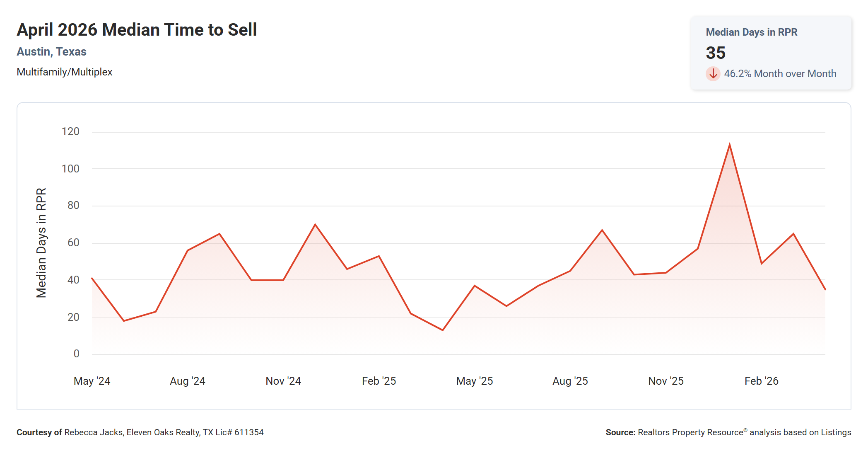Screen dimensions: 868x456
Task: Click the highest peak of the line near Jan '26
Action: tap(730, 145)
